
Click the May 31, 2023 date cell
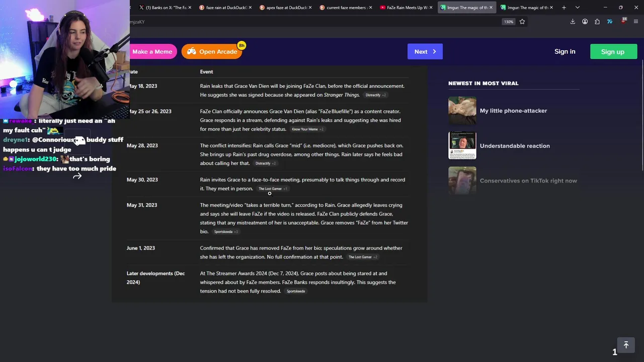click(142, 205)
